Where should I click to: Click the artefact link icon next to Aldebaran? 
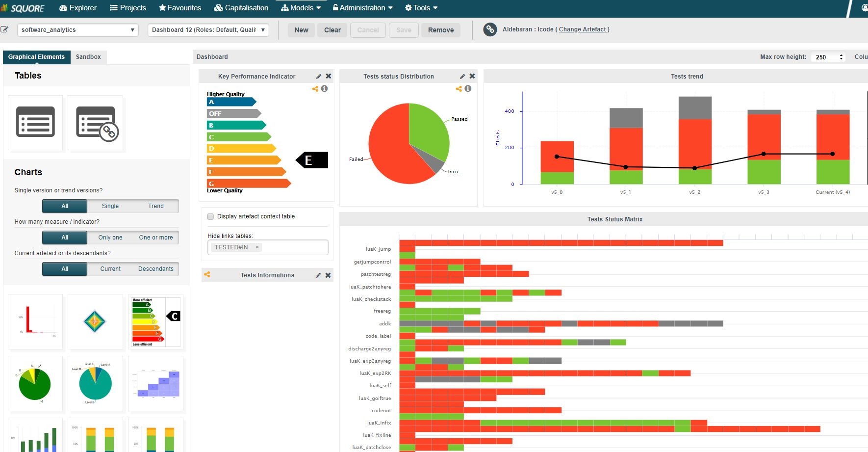(x=489, y=29)
